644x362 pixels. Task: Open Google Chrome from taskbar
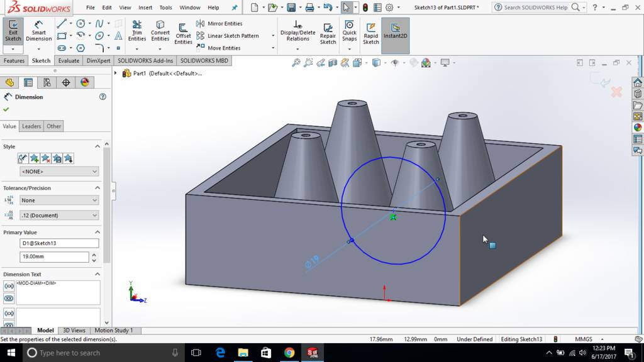tap(289, 353)
